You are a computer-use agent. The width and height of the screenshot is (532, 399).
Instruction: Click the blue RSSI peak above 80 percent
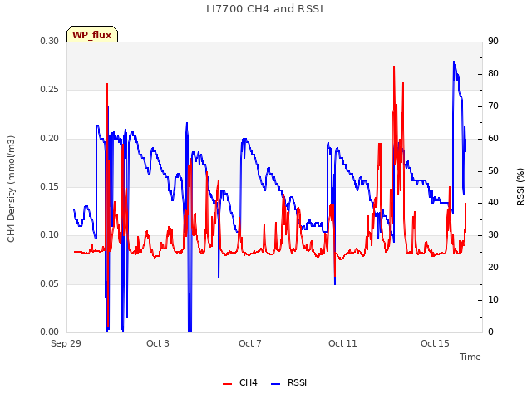click(454, 62)
